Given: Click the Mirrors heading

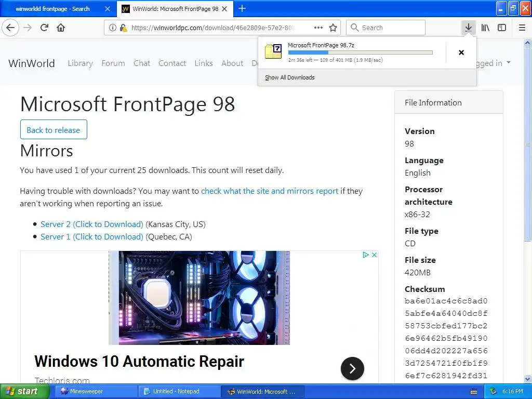Looking at the screenshot, I should [46, 151].
